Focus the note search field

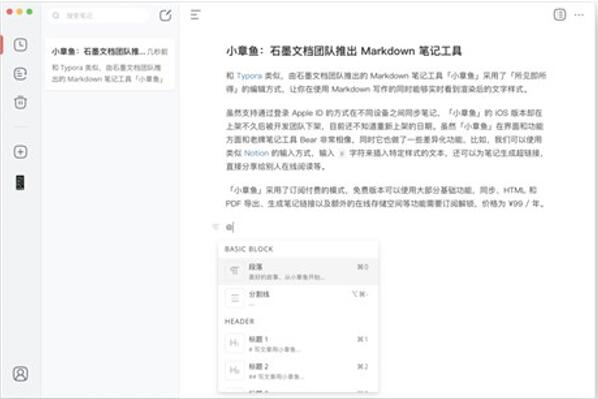tap(100, 15)
